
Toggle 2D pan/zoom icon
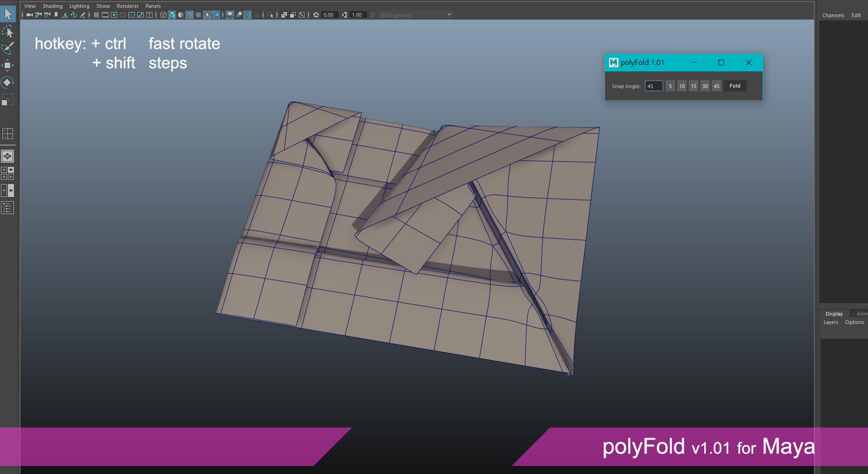[x=73, y=15]
